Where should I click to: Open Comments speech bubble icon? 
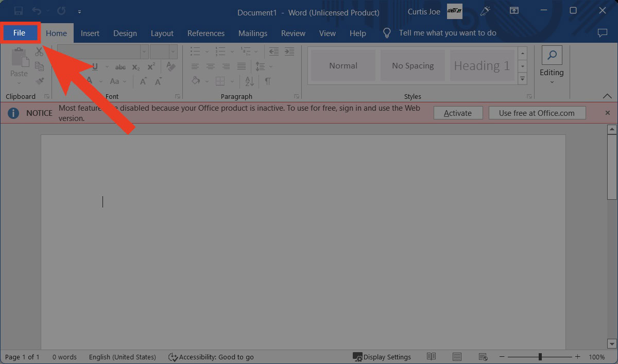tap(602, 33)
